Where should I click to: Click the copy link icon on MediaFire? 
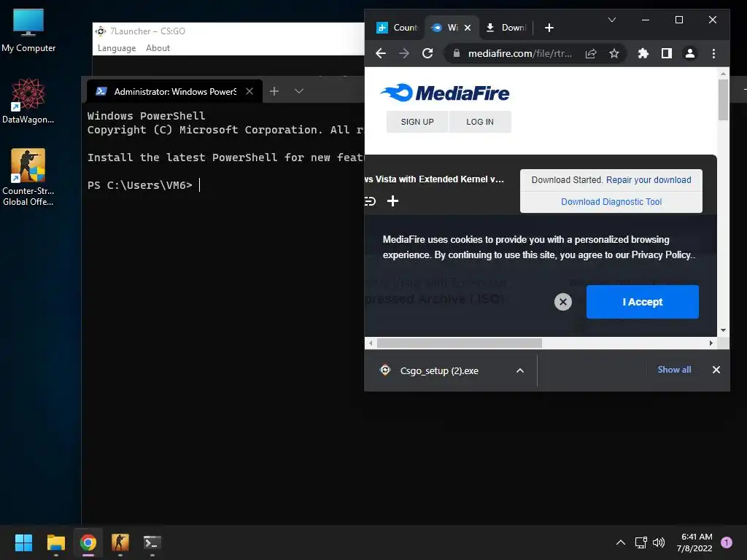370,201
